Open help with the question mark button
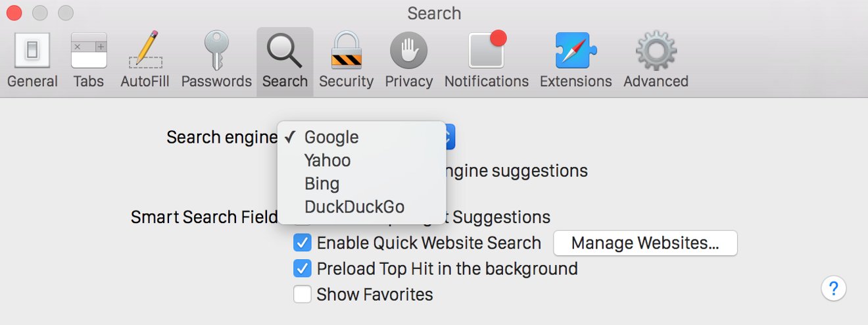Viewport: 868px width, 325px height. [x=833, y=288]
